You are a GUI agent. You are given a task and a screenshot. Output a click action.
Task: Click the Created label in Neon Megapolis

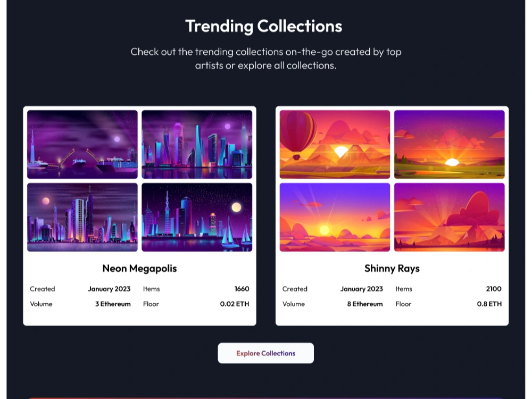(43, 289)
